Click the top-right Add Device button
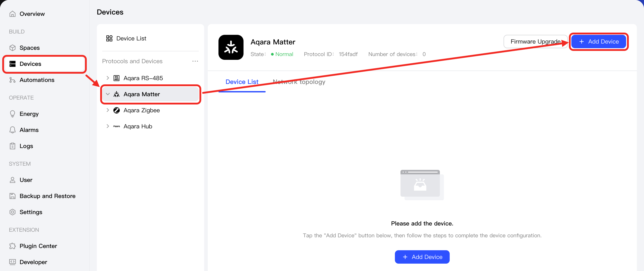The width and height of the screenshot is (644, 271). point(599,42)
